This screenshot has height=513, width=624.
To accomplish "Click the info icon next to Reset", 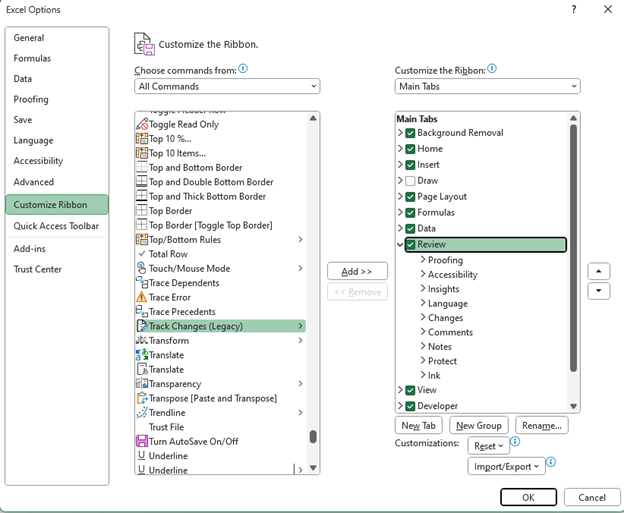I will (515, 441).
